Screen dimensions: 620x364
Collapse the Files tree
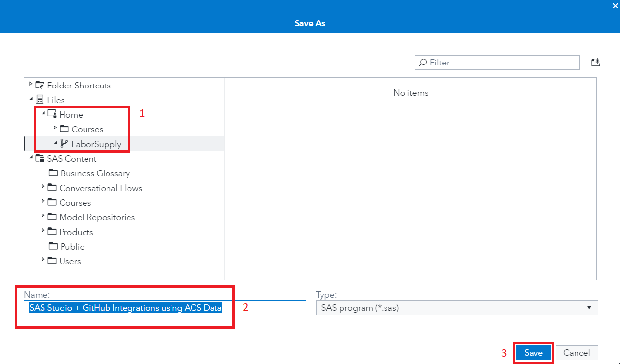click(x=30, y=98)
